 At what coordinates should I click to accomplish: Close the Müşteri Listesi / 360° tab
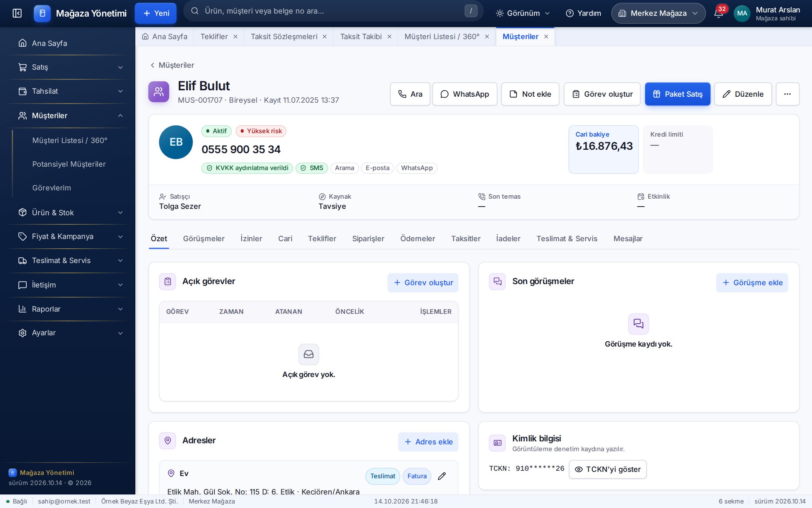click(x=487, y=37)
